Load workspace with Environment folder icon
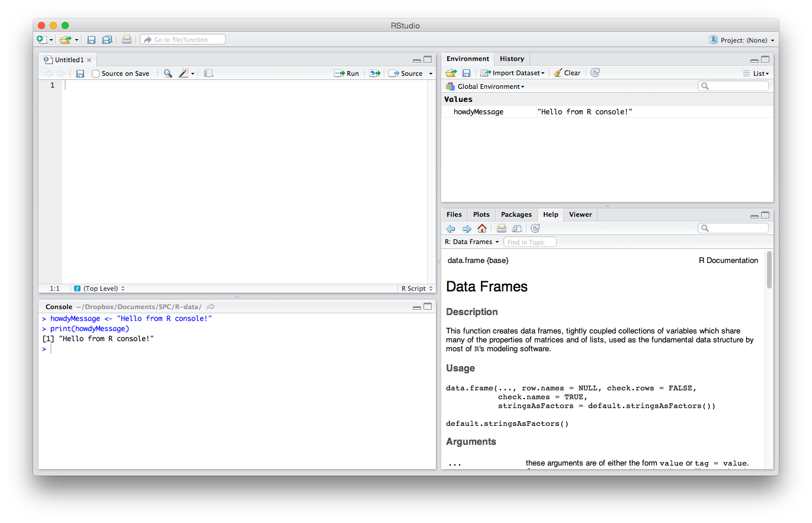This screenshot has height=523, width=812. 451,73
